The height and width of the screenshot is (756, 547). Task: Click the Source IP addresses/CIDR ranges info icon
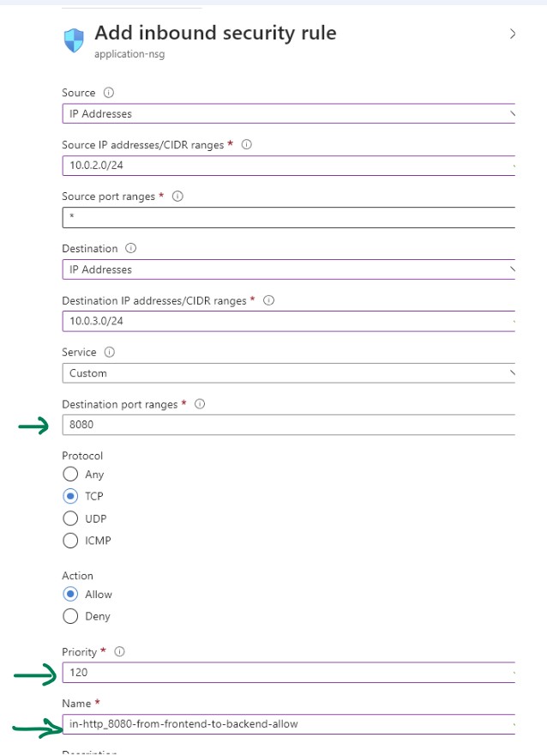(248, 145)
